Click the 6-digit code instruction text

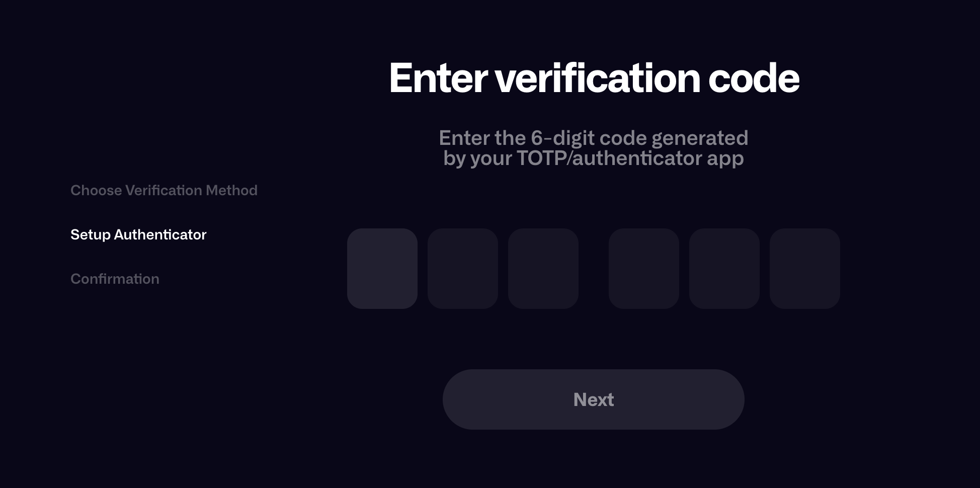pyautogui.click(x=594, y=148)
